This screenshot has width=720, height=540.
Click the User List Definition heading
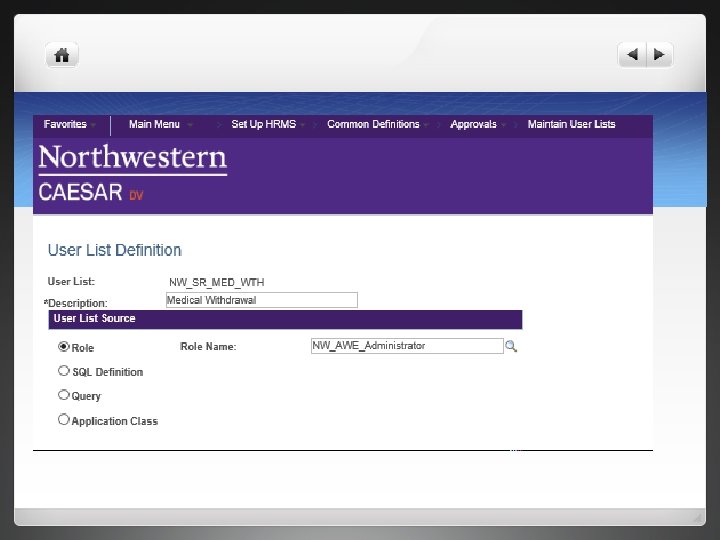pyautogui.click(x=115, y=250)
